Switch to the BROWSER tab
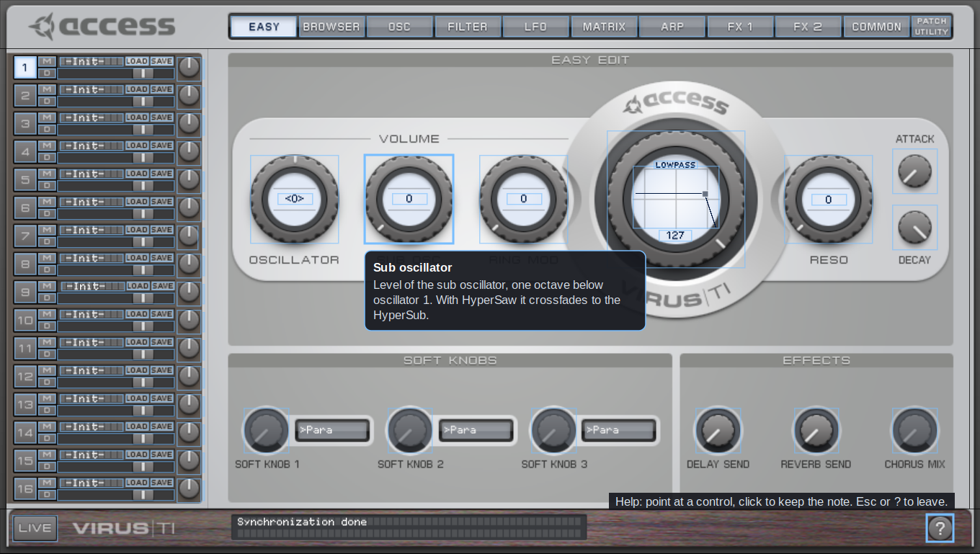Viewport: 980px width, 554px height. pos(331,27)
